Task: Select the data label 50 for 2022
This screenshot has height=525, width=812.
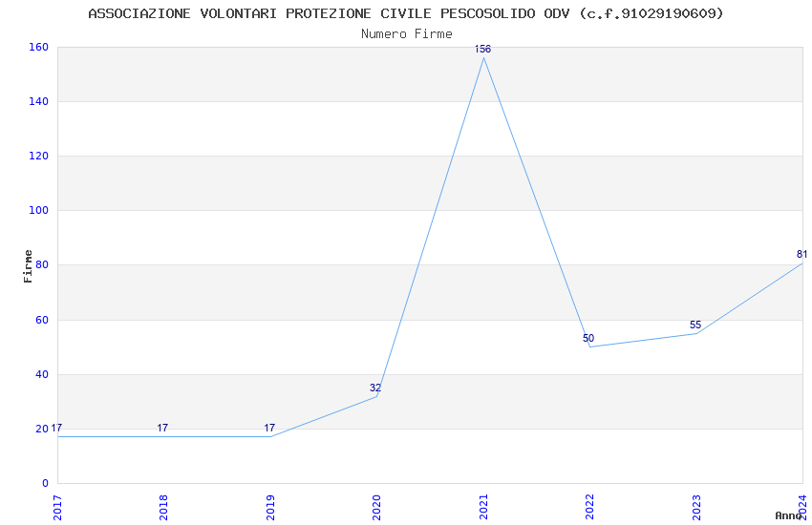Action: coord(588,338)
